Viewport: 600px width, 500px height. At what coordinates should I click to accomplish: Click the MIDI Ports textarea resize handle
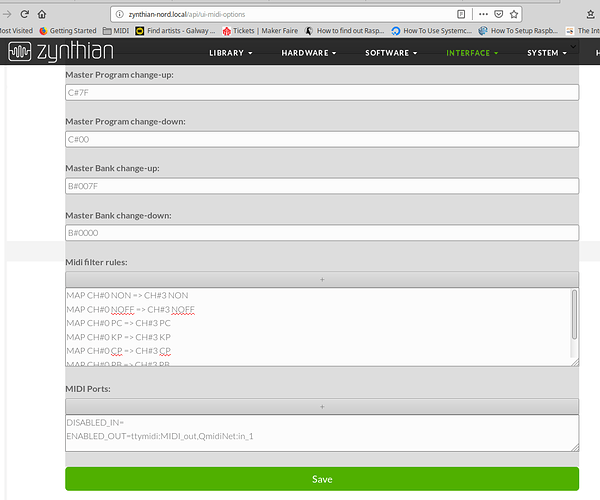[575, 448]
